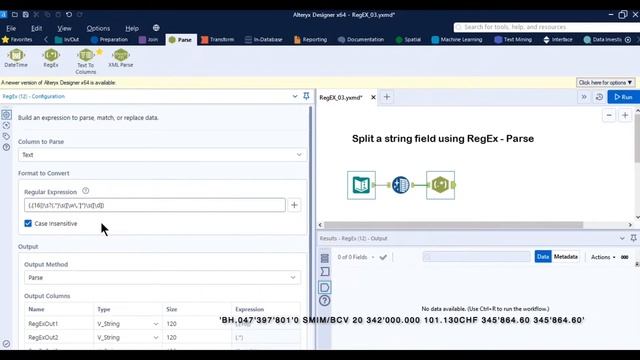This screenshot has width=640, height=360.
Task: Click the Undo icon in title bar
Action: click(69, 14)
